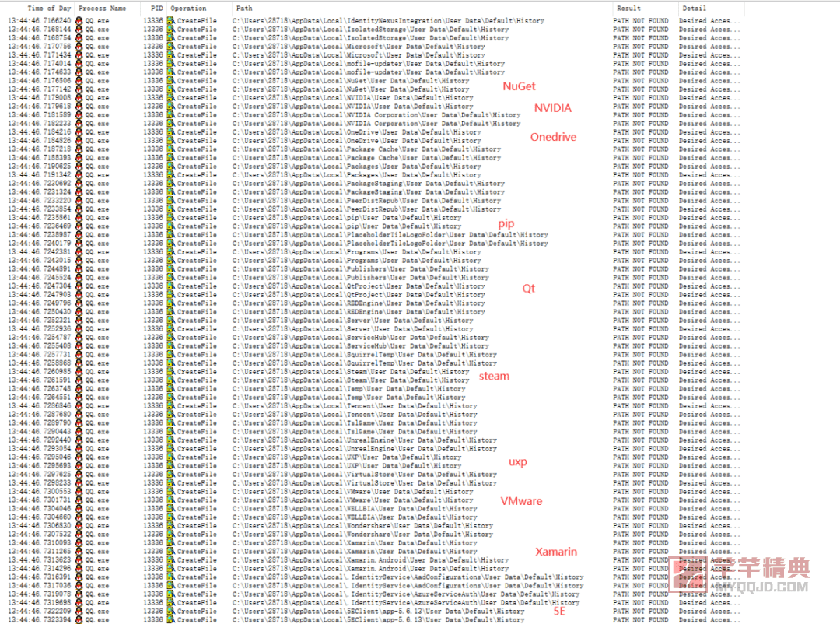Select the QtProject path at 13:44:46.7247903
This screenshot has width=840, height=624.
359,295
